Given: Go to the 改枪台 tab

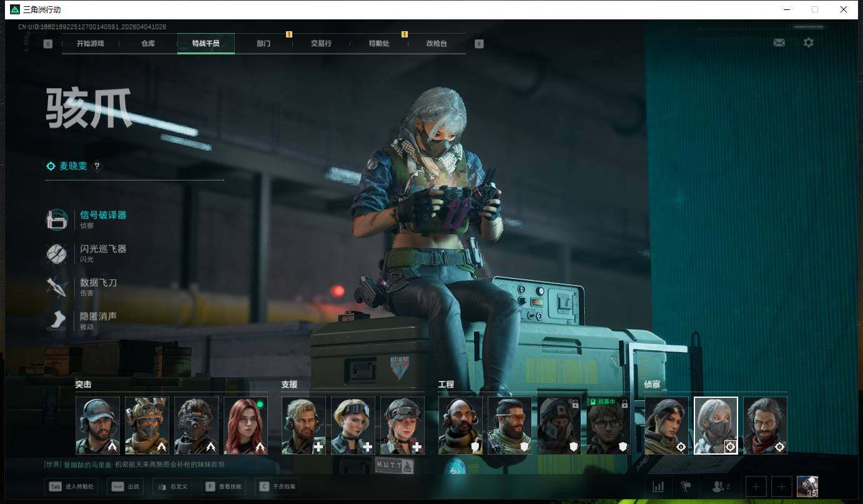Looking at the screenshot, I should [x=436, y=44].
